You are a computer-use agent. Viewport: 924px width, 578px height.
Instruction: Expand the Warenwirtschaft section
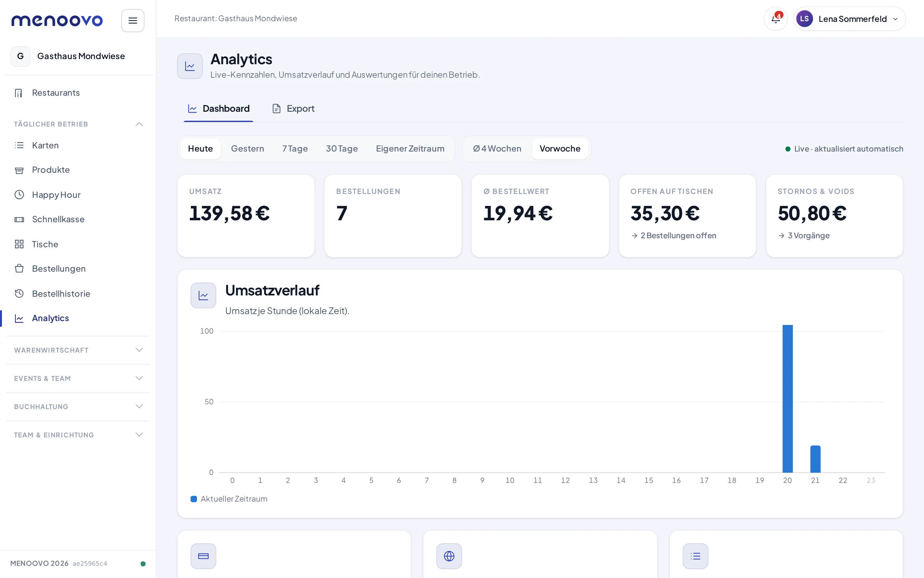pos(78,350)
